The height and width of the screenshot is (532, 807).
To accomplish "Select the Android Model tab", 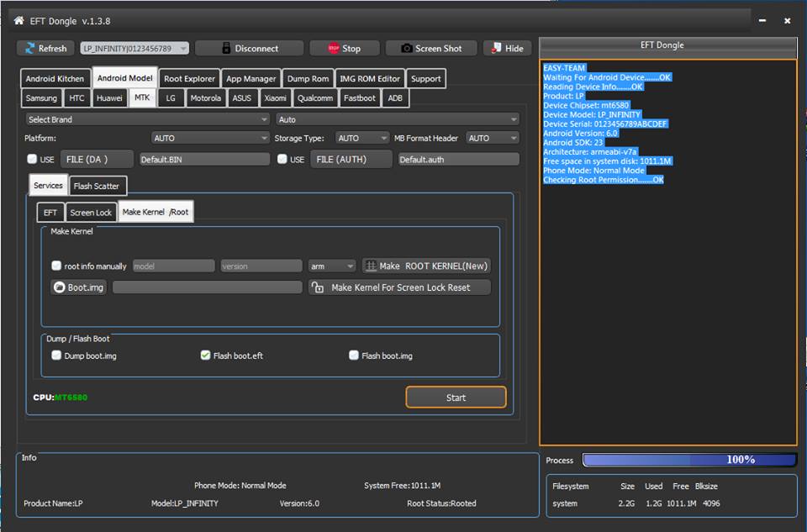I will tap(125, 77).
